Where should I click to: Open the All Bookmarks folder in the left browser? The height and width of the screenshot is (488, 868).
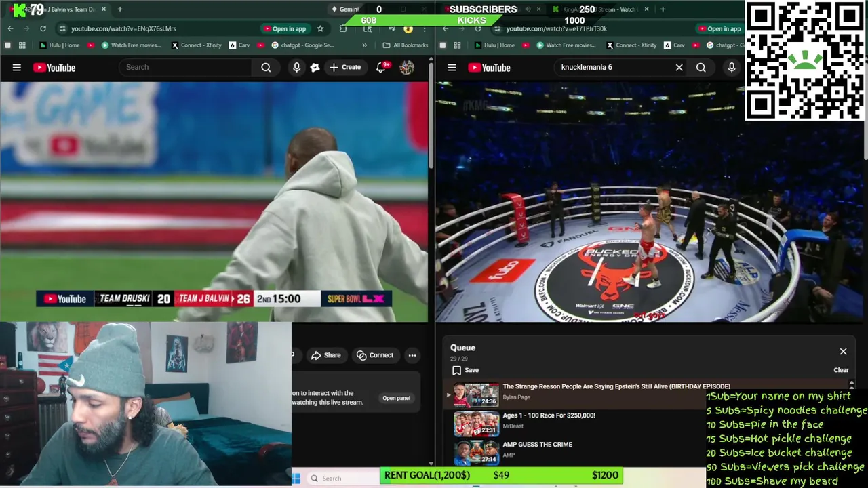coord(405,45)
